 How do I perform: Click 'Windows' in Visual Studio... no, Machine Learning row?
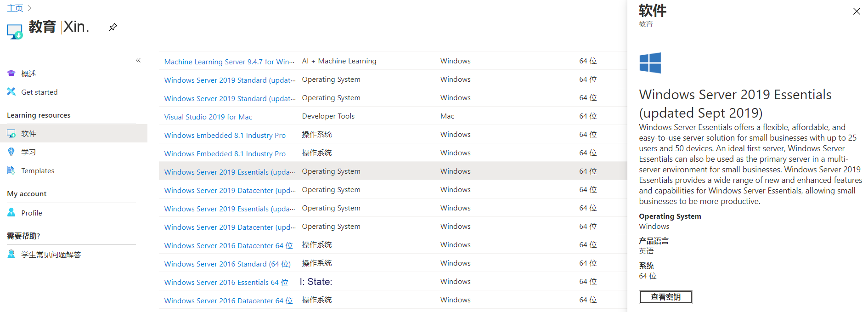(455, 61)
